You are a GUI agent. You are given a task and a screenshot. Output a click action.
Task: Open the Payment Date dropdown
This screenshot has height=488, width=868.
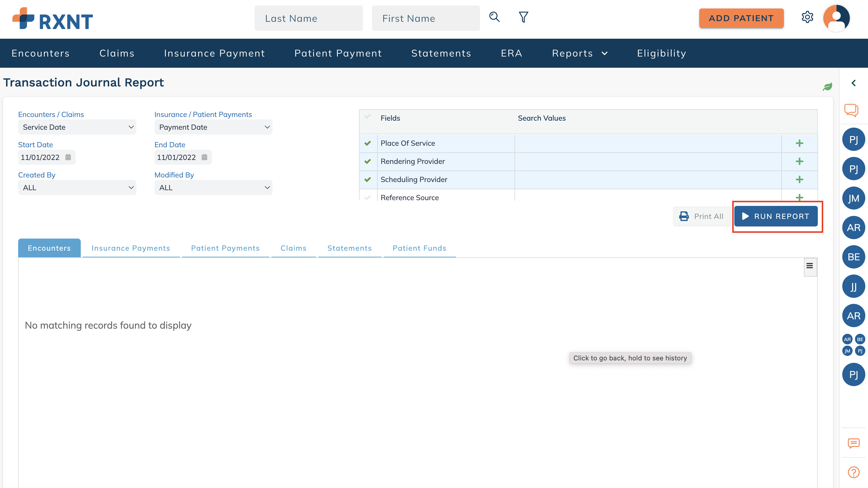[213, 127]
